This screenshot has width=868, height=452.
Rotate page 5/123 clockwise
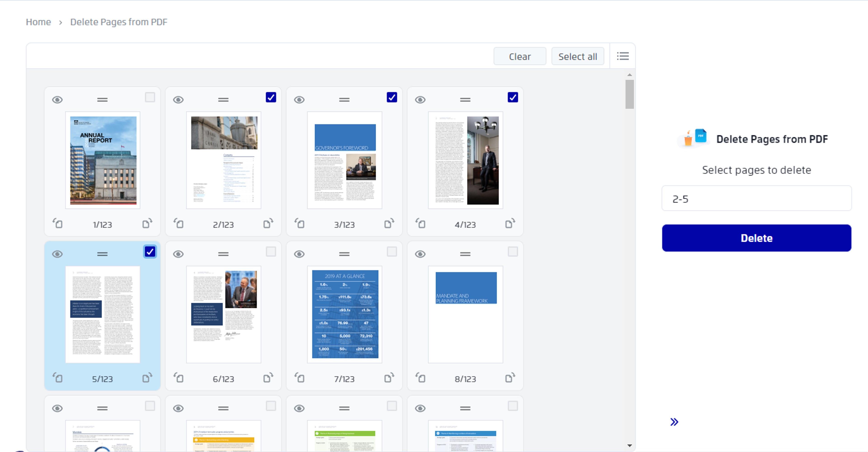[147, 377]
